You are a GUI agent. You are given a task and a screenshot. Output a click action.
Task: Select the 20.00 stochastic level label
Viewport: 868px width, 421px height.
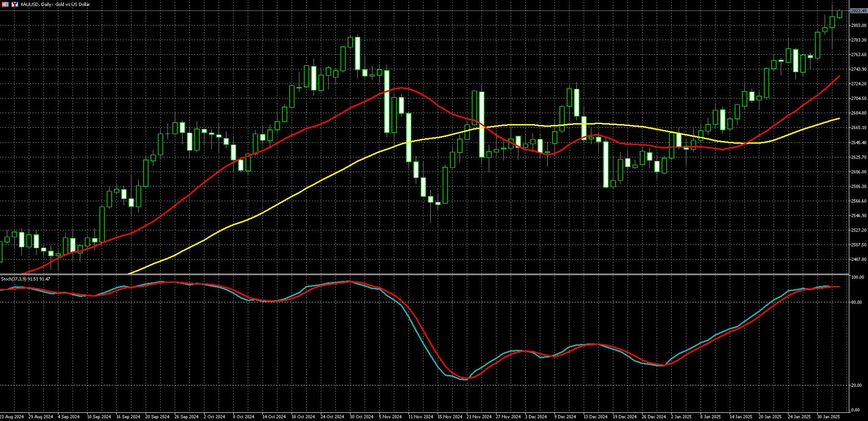pos(857,385)
